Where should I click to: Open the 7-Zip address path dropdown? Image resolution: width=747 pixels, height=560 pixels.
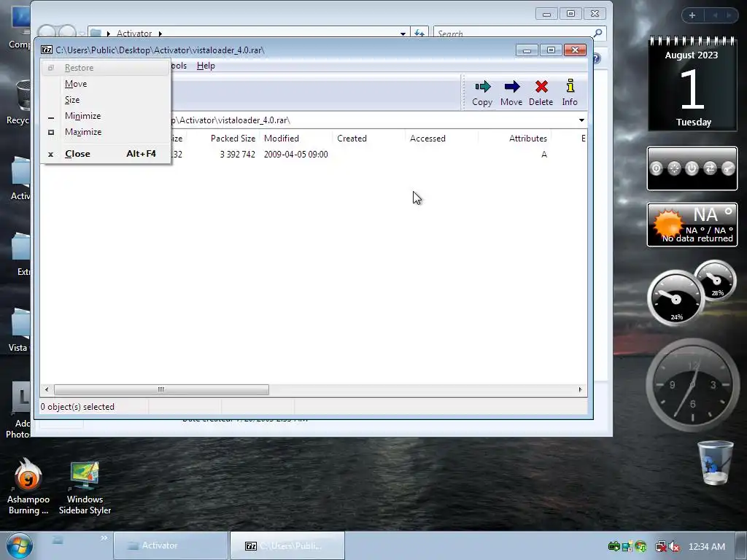click(x=581, y=120)
